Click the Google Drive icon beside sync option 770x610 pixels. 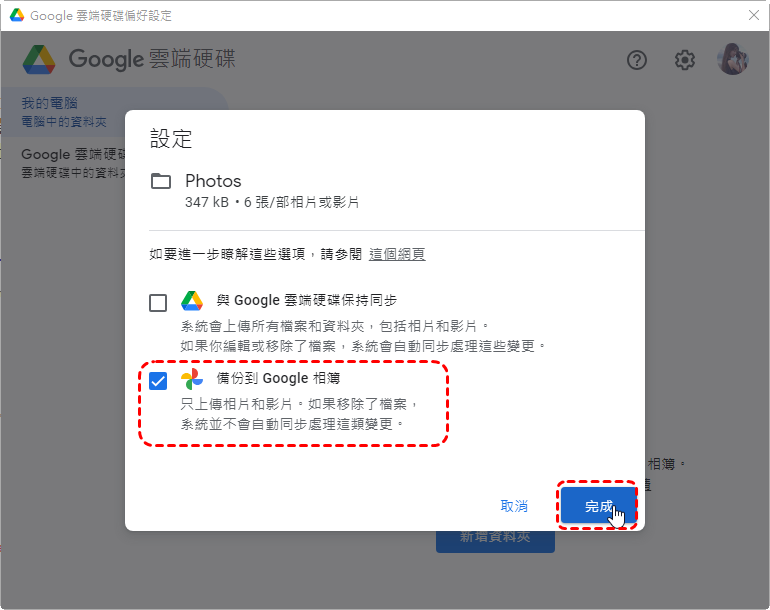tap(192, 301)
